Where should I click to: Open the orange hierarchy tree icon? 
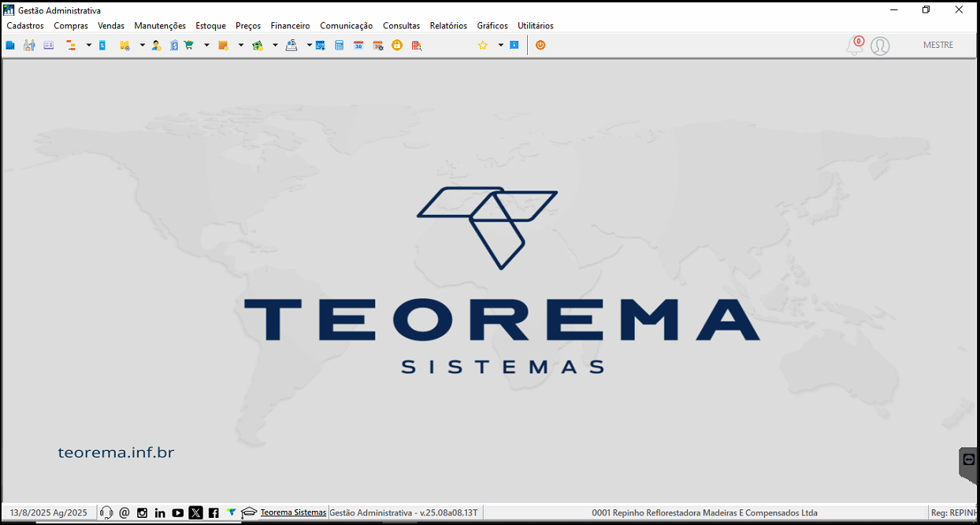(72, 46)
